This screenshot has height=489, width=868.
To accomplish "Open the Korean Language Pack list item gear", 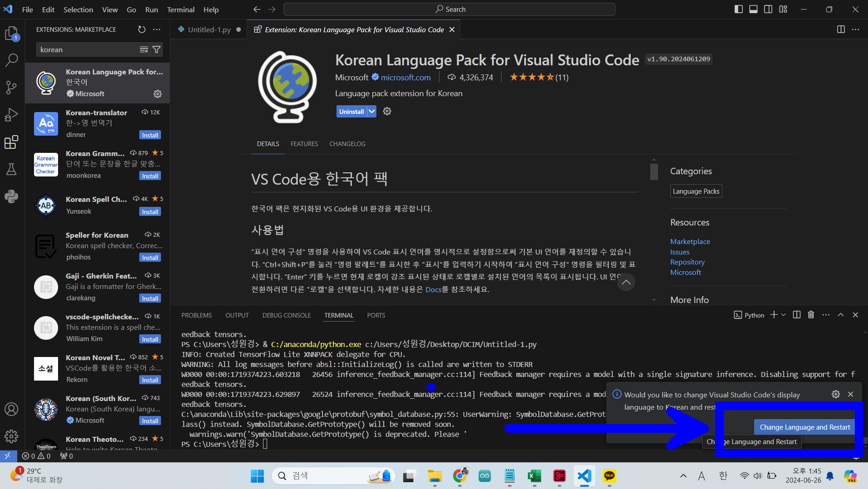I will click(157, 94).
